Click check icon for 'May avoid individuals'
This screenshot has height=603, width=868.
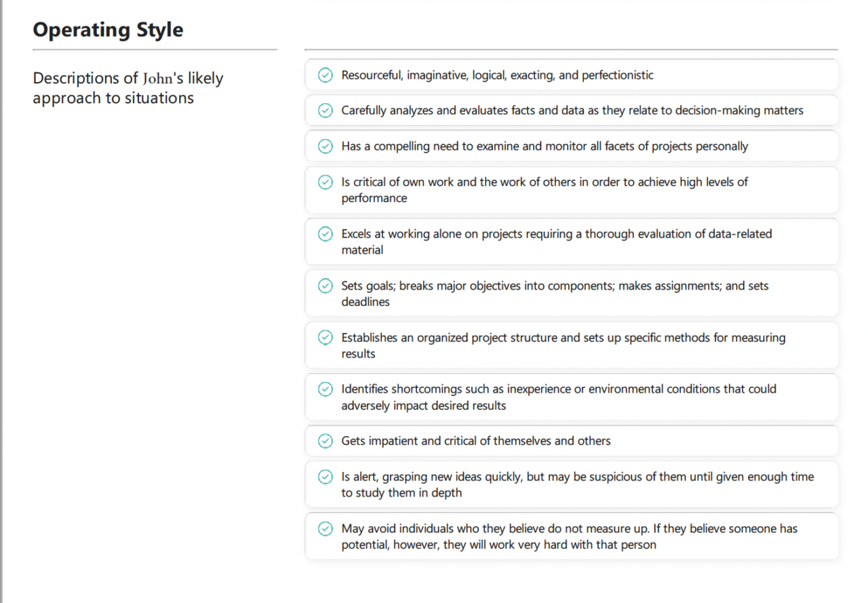(x=325, y=528)
